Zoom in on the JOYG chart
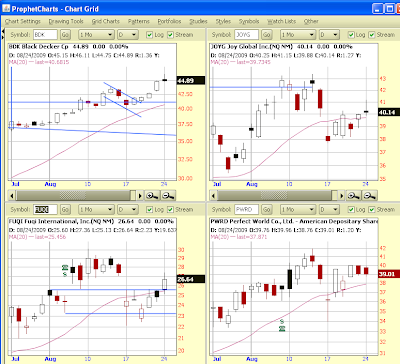The image size is (400, 364). [354, 196]
